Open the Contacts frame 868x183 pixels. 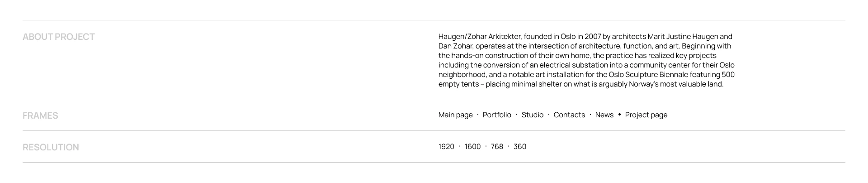point(569,115)
